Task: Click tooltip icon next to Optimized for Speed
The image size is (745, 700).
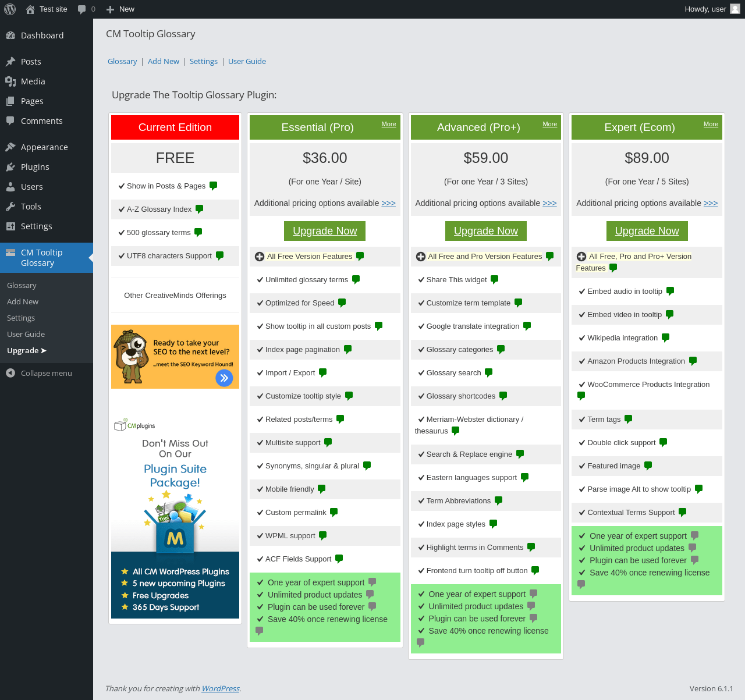Action: (x=342, y=303)
